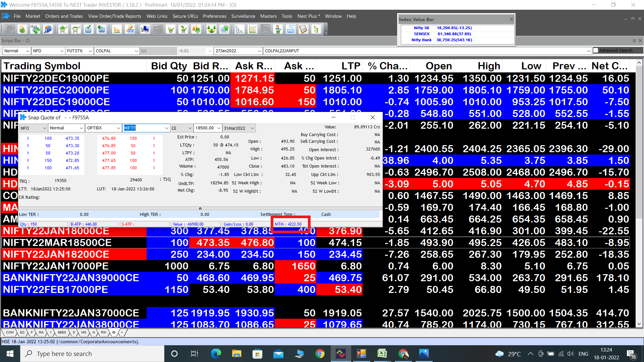The height and width of the screenshot is (362, 644).
Task: Sort by the Trading Symbol column header
Action: coord(74,66)
